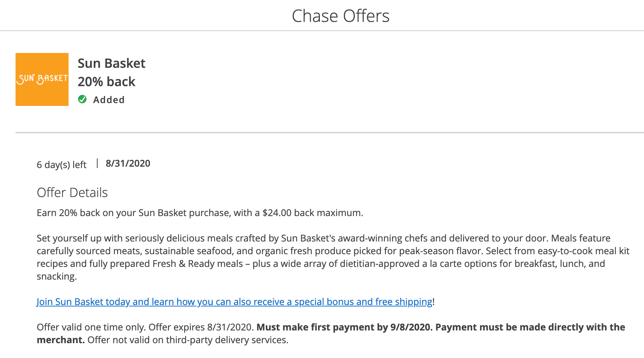Click the 'special bonus and free shipping' link text
The height and width of the screenshot is (358, 644).
pyautogui.click(x=363, y=302)
